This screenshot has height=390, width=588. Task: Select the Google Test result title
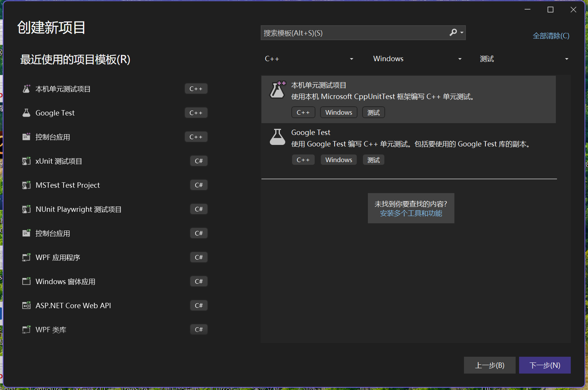click(311, 133)
